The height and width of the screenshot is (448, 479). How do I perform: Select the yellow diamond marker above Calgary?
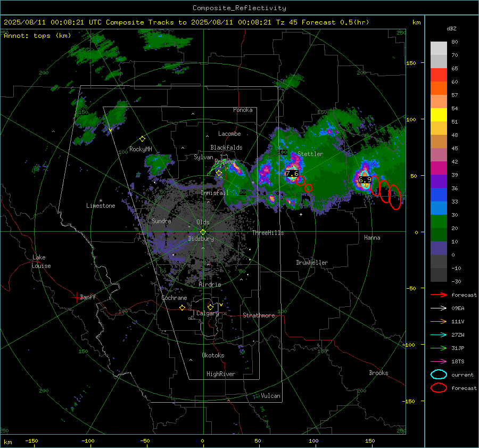pos(210,307)
